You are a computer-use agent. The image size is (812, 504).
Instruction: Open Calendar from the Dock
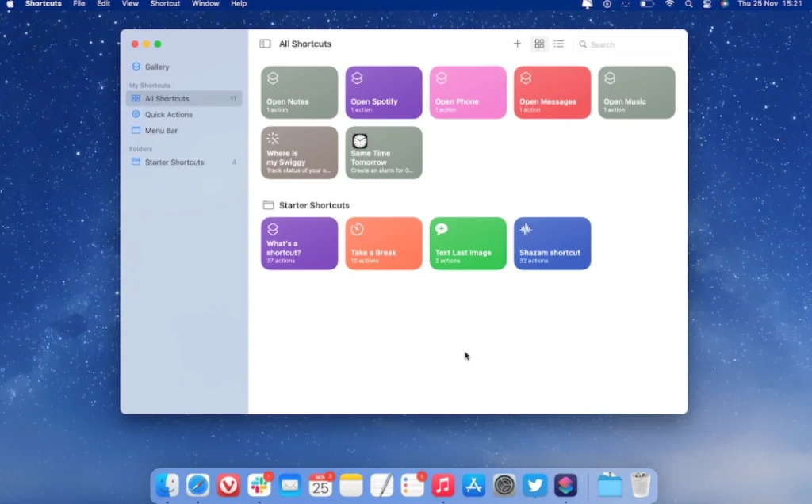(x=320, y=485)
